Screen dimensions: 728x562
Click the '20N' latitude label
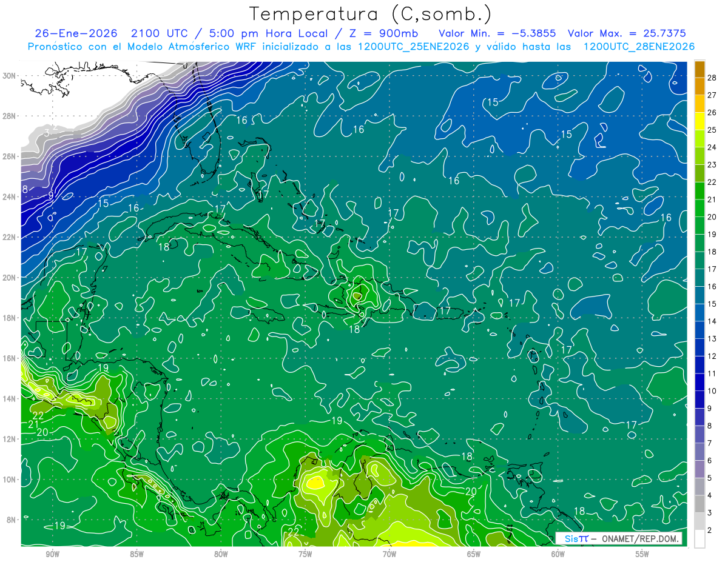[x=10, y=278]
